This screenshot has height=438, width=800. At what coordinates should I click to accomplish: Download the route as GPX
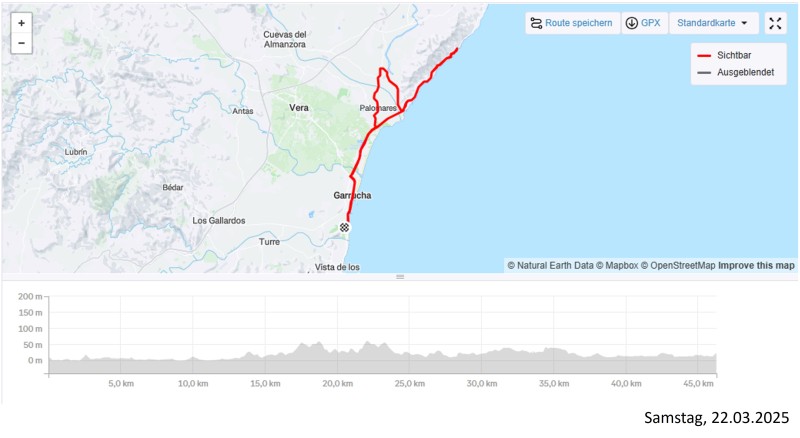[643, 23]
